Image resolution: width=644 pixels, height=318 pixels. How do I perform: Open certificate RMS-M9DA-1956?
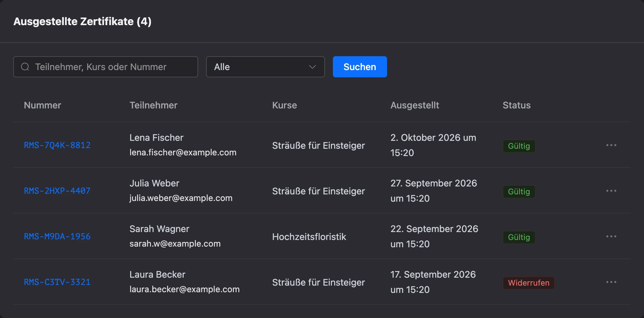click(x=57, y=236)
